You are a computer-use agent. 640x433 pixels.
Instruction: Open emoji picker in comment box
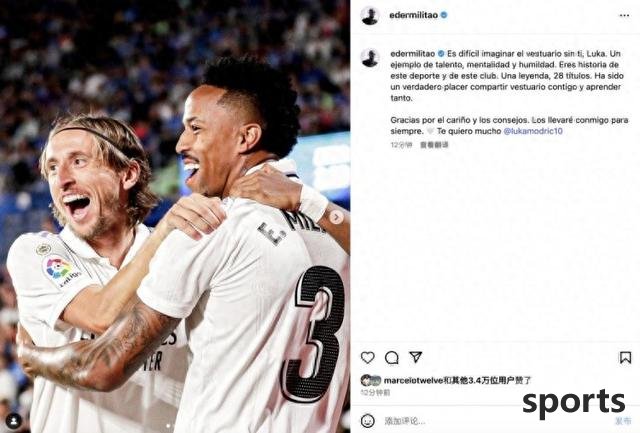tap(368, 420)
